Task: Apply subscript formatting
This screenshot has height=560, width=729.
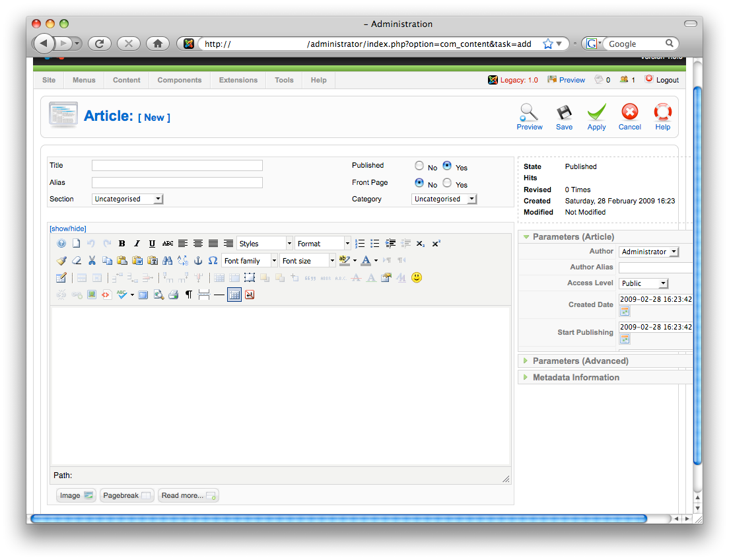Action: [420, 243]
